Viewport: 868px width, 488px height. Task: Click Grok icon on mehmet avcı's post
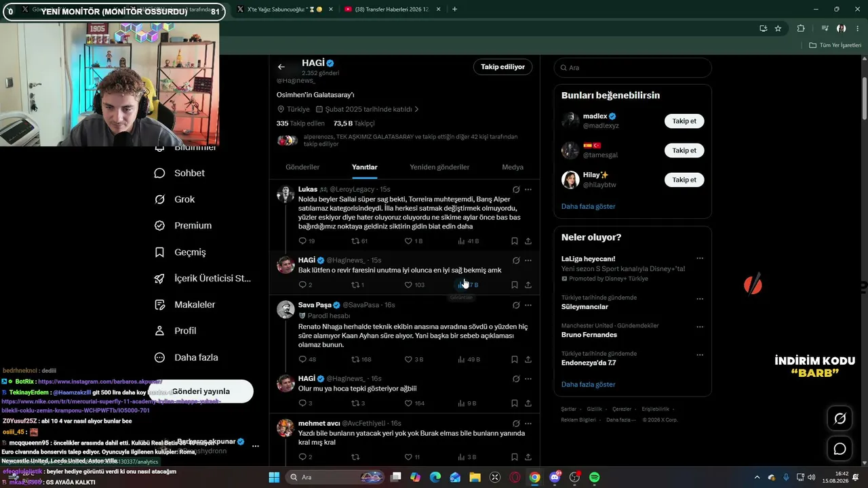[x=516, y=423]
